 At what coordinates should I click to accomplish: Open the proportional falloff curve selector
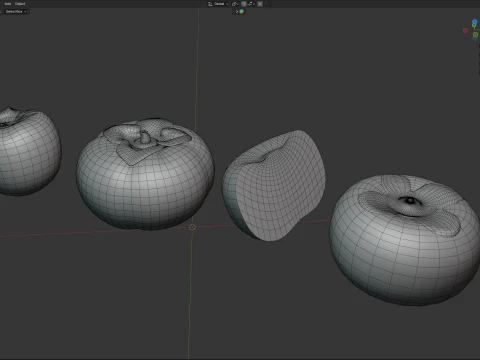point(266,4)
